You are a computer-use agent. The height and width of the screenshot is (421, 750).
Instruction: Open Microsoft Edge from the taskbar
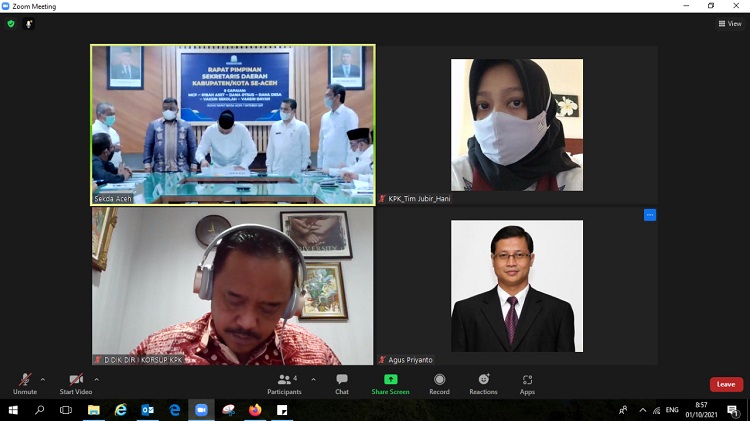175,410
